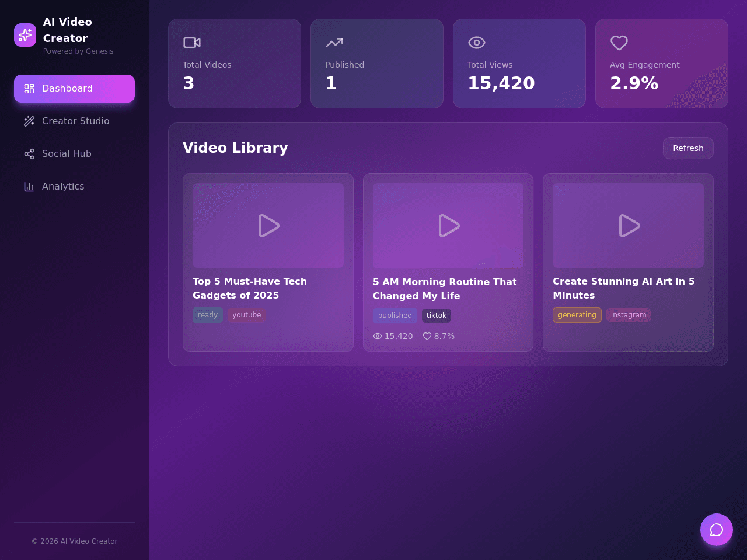747x560 pixels.
Task: Click the eye icon on Total Views card
Action: point(477,43)
